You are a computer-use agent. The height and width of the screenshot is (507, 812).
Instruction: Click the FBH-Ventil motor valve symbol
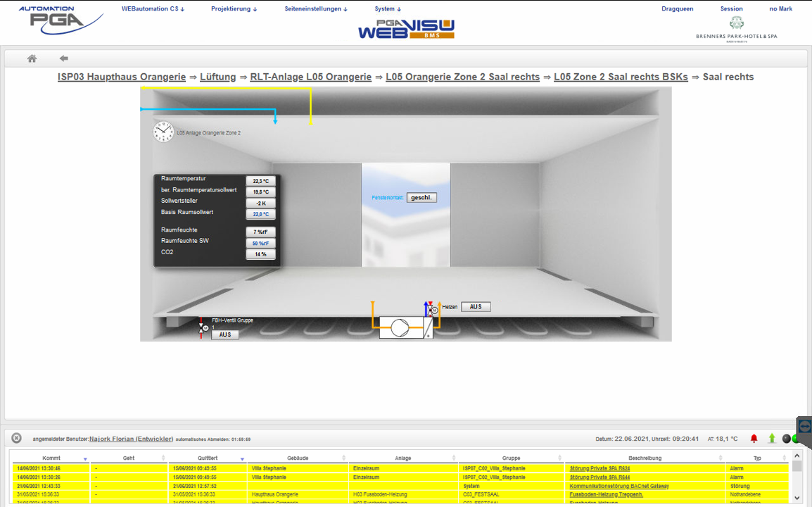point(203,328)
